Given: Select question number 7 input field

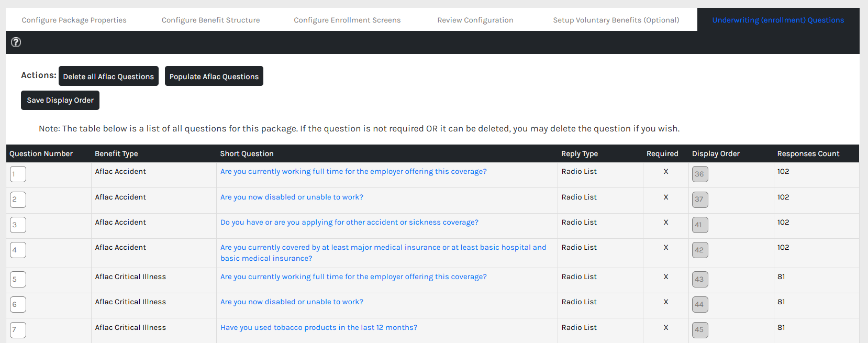Looking at the screenshot, I should coord(18,330).
